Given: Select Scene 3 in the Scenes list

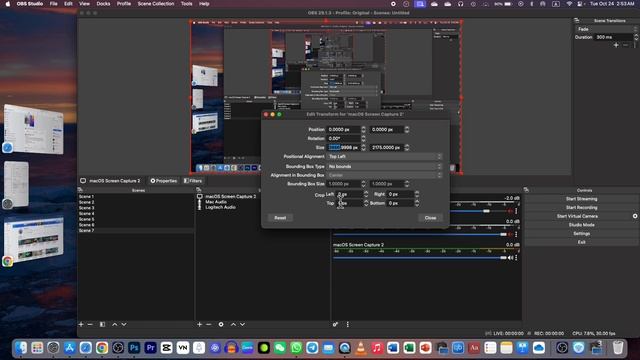Looking at the screenshot, I should pos(136,208).
